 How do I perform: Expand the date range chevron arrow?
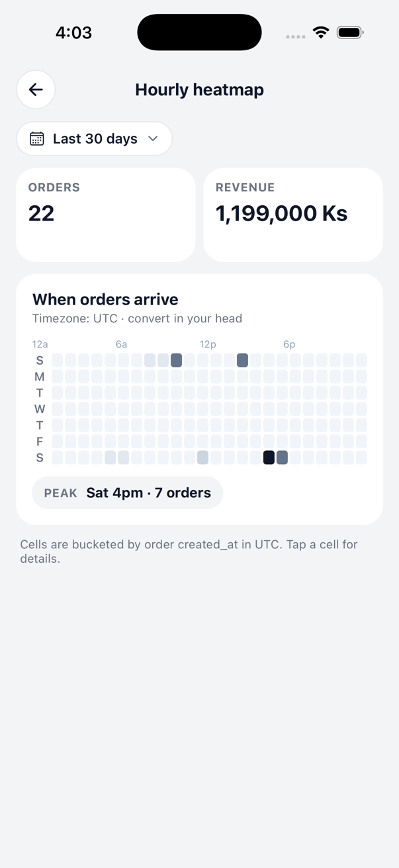click(x=154, y=139)
